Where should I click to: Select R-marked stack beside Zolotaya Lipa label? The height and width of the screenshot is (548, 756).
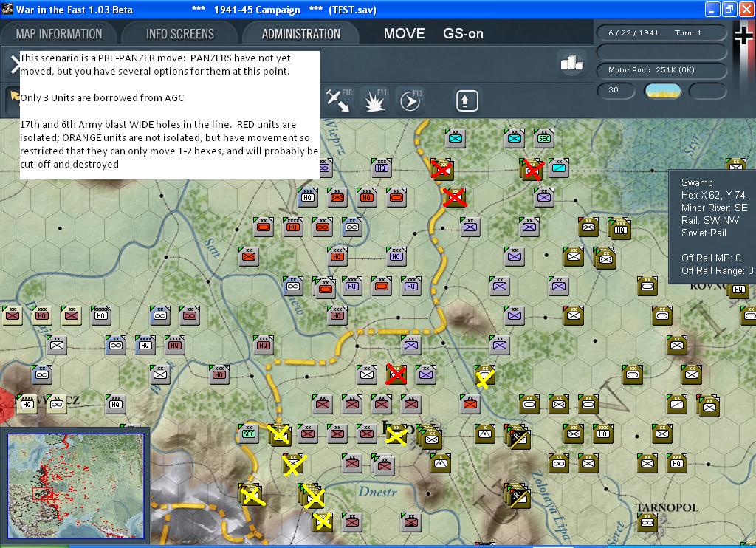tap(518, 496)
